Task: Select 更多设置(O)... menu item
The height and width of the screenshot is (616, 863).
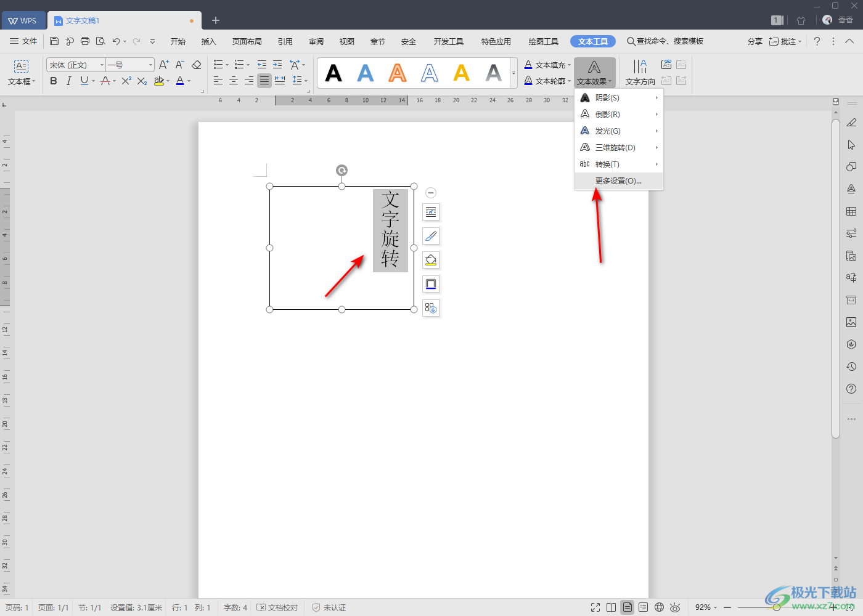Action: tap(619, 180)
